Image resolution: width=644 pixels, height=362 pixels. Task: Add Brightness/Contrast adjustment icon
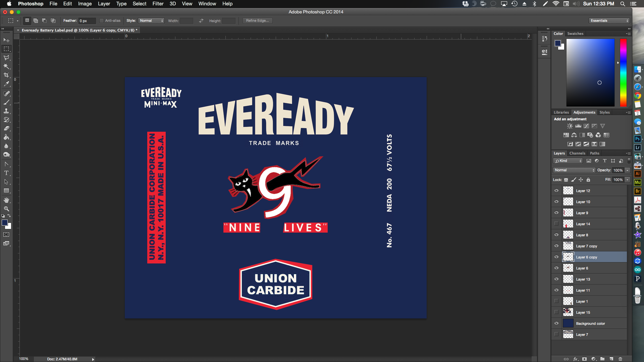(570, 126)
